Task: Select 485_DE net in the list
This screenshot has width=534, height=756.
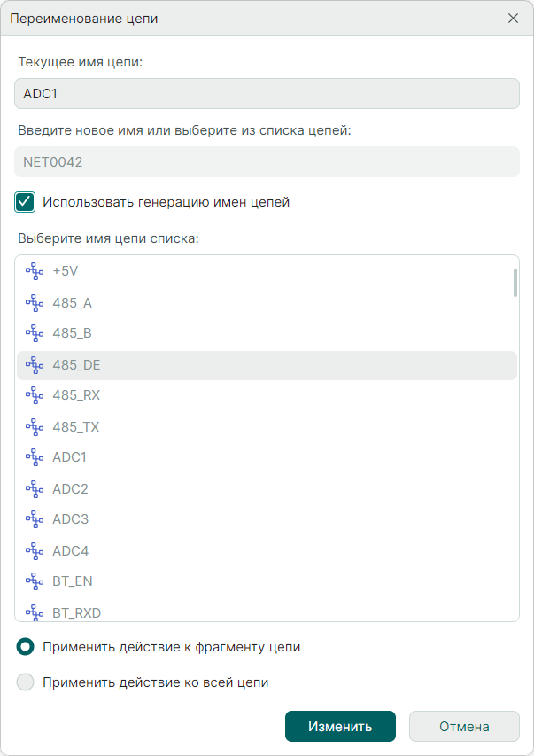Action: pos(76,364)
